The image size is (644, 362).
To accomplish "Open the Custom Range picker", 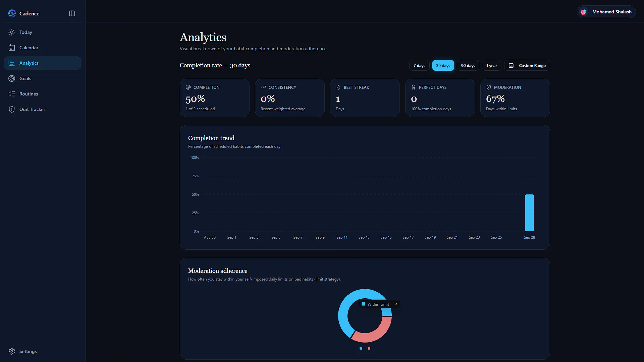I will coord(527,66).
